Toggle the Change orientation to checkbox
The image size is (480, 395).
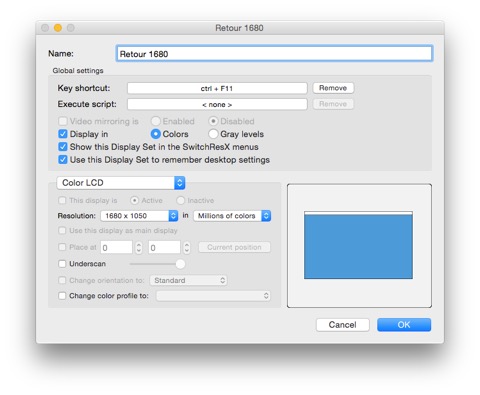click(62, 280)
